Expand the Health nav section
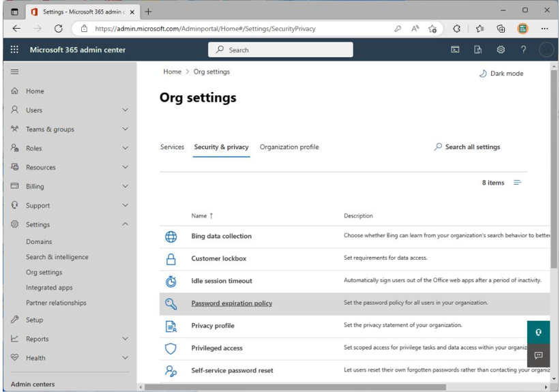 tap(125, 357)
